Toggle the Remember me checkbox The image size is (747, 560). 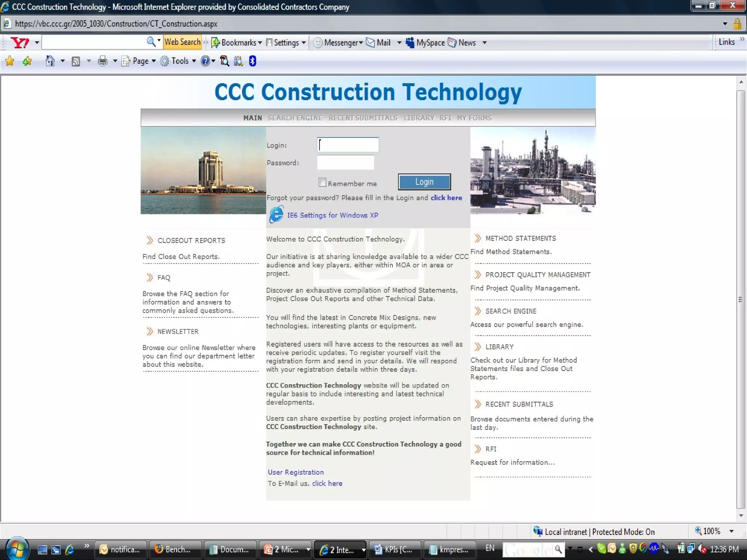point(322,182)
